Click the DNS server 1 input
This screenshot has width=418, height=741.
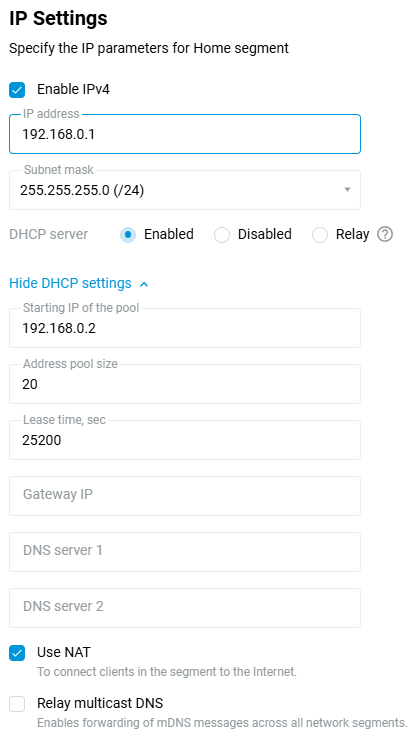tap(185, 552)
